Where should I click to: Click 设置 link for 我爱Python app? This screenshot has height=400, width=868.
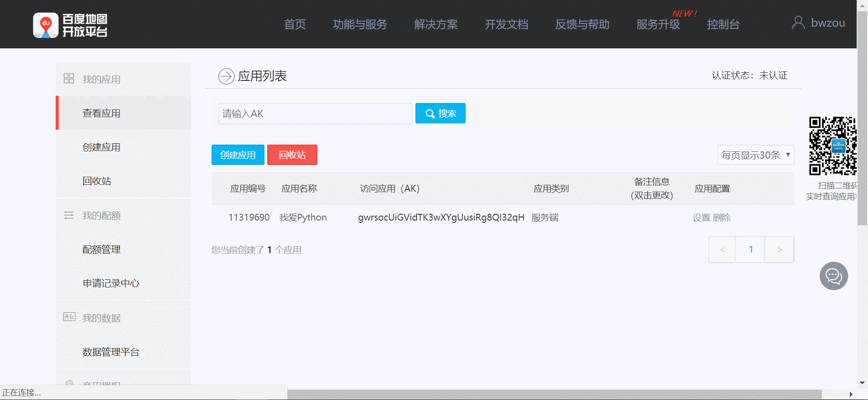point(701,218)
